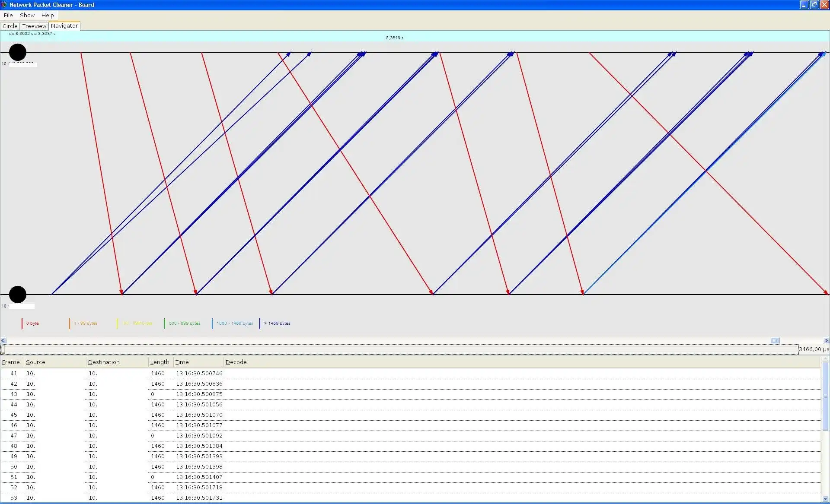Image resolution: width=830 pixels, height=504 pixels.
Task: Click the horizontal scrollbar thumb in timeline
Action: (x=776, y=341)
